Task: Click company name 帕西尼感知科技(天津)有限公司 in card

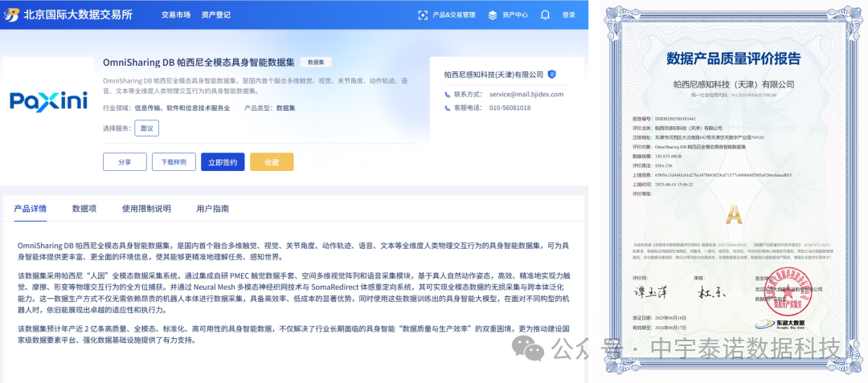Action: pyautogui.click(x=493, y=74)
